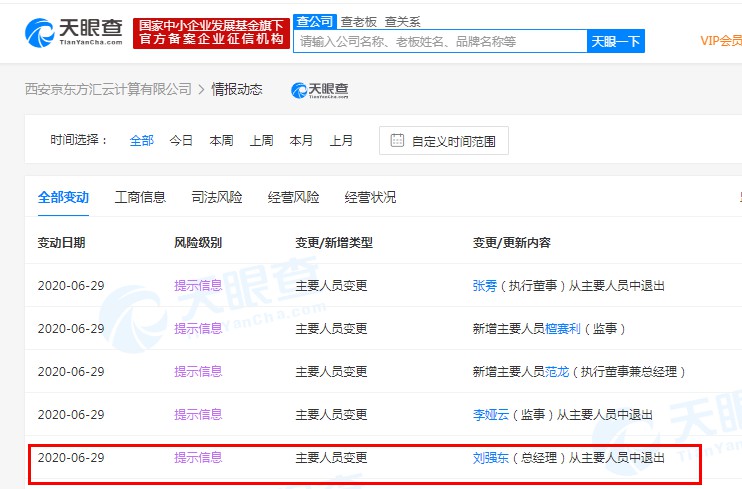Click 提示信息 in the 李娅云 row
742x489 pixels.
click(198, 415)
